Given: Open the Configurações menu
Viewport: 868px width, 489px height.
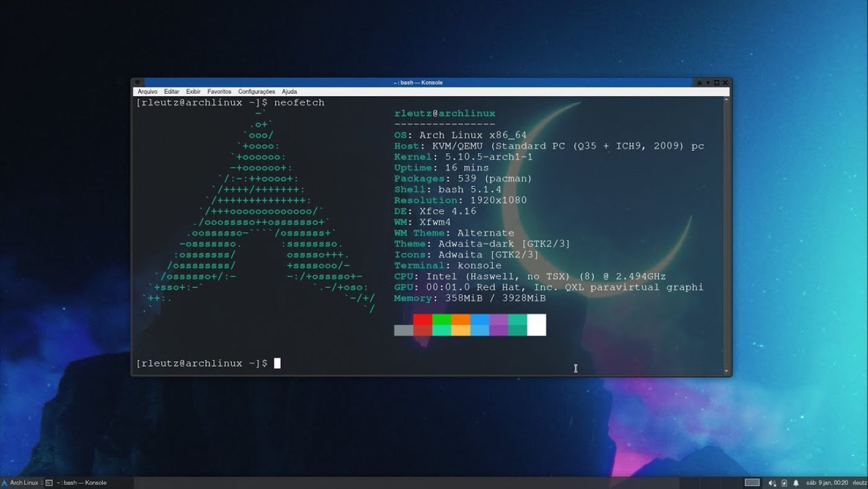Looking at the screenshot, I should (x=256, y=91).
